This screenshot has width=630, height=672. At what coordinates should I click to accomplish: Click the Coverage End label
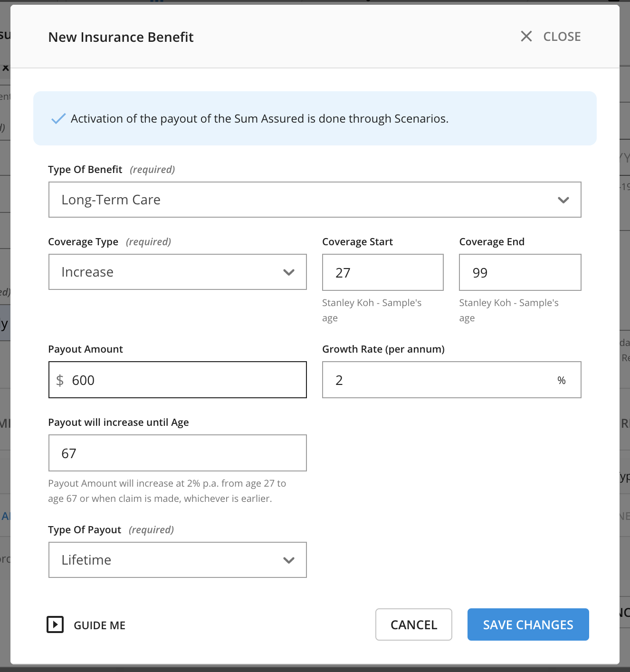[x=492, y=242]
